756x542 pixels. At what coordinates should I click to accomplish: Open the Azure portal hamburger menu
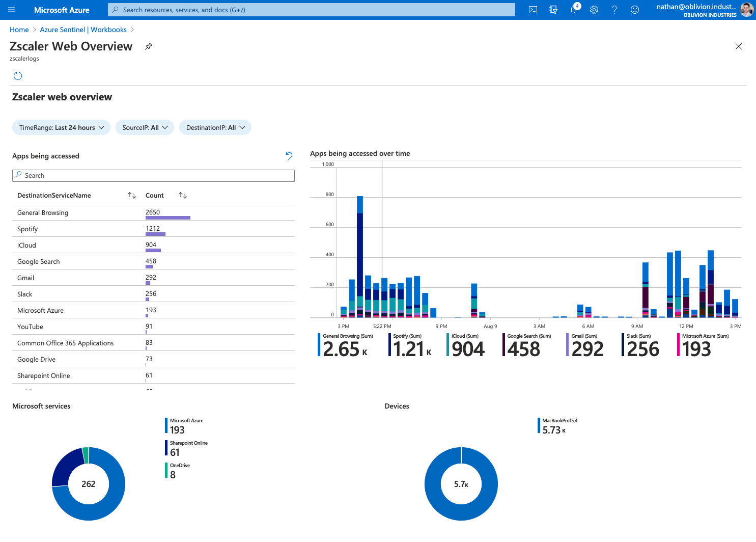click(12, 10)
